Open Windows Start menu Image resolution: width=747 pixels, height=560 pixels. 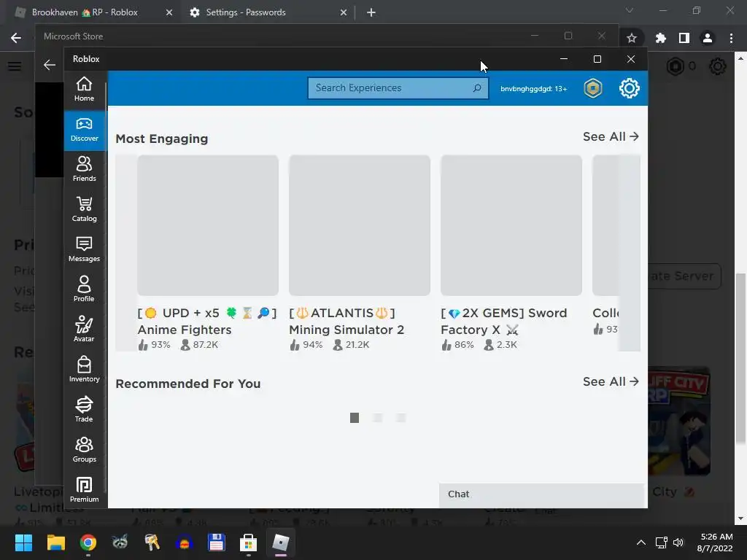pyautogui.click(x=23, y=542)
